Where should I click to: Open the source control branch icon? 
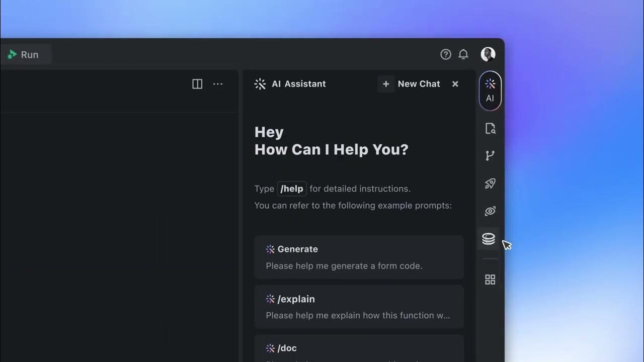(x=490, y=156)
